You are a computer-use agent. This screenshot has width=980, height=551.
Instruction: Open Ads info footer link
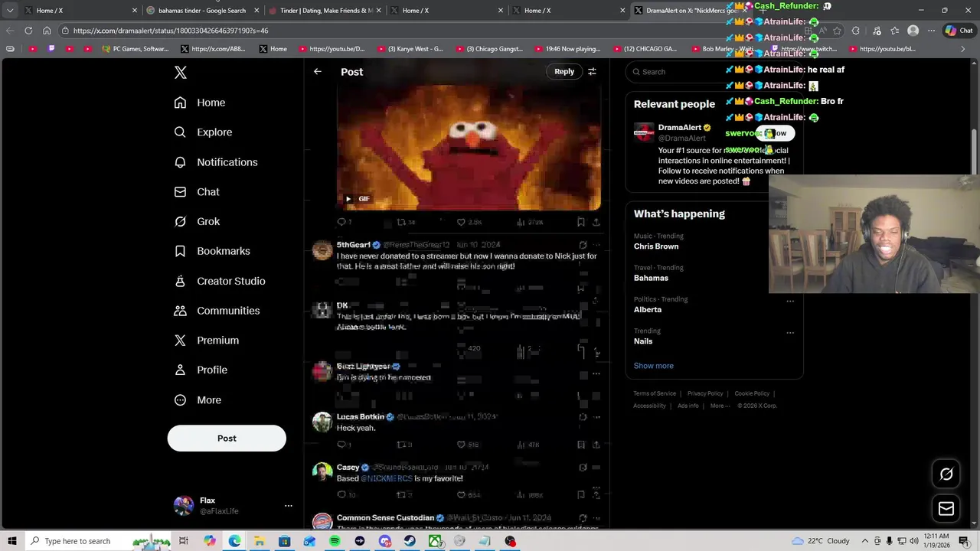coord(688,406)
